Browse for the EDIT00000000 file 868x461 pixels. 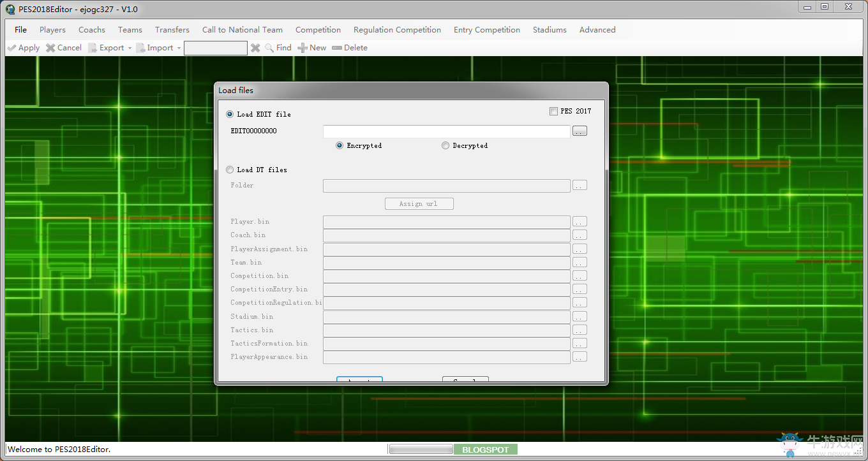580,131
